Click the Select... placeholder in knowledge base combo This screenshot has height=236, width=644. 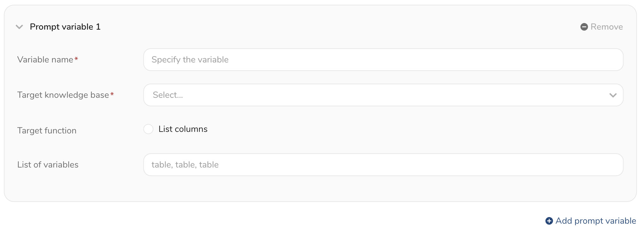coord(168,95)
